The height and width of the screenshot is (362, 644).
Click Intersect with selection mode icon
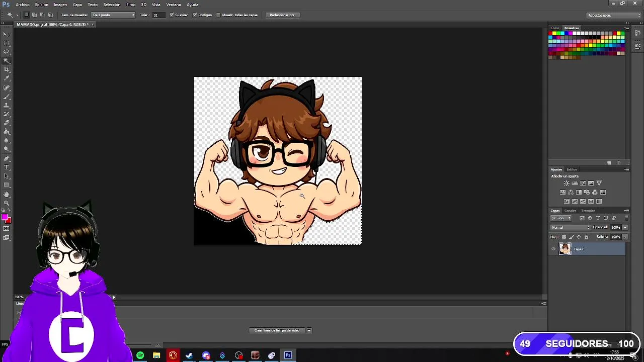(50, 15)
